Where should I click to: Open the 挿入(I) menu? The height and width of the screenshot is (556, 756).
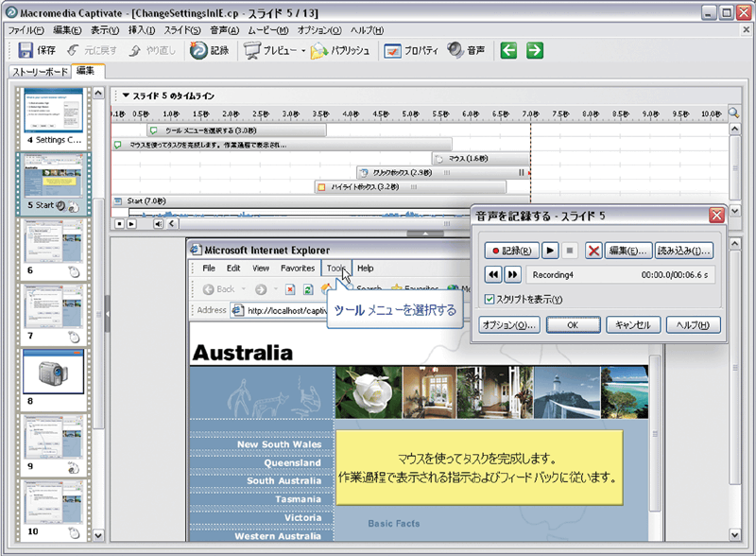141,30
